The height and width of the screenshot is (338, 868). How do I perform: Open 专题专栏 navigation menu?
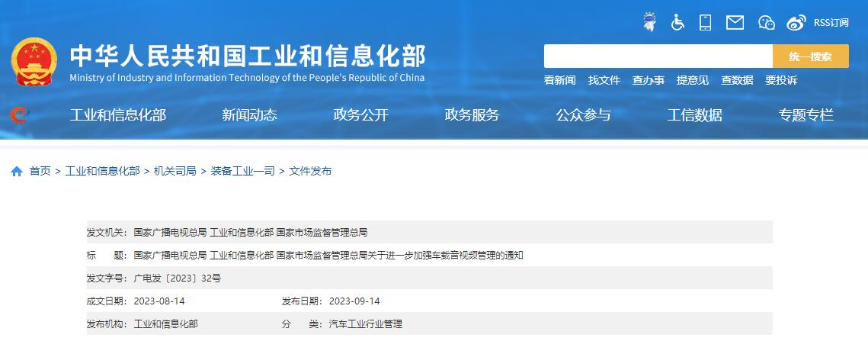[806, 115]
